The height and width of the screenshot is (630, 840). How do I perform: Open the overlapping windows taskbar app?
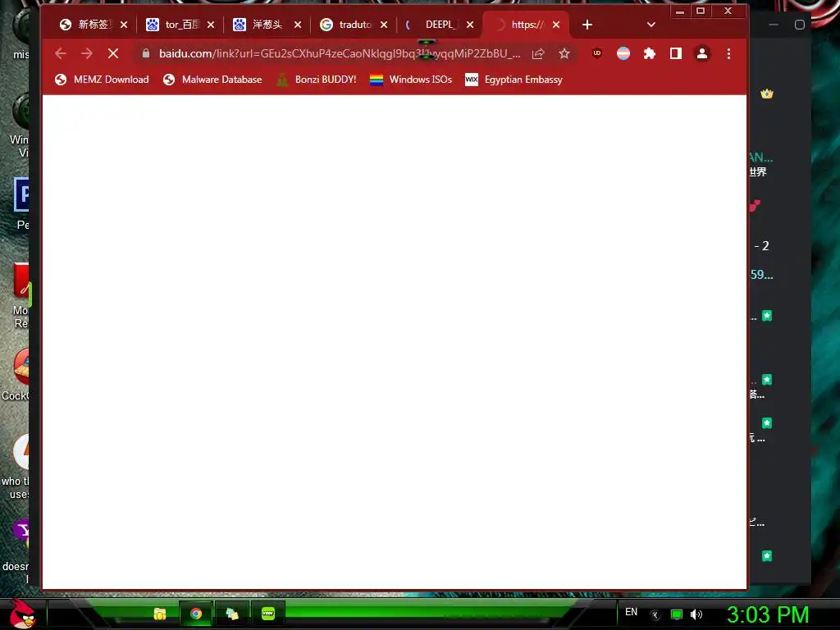tap(232, 614)
